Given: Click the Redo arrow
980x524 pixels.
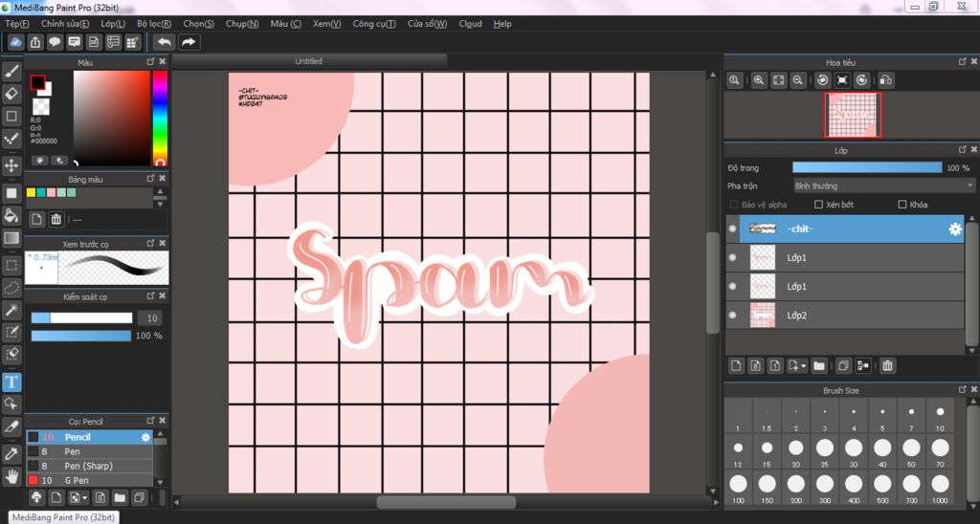Looking at the screenshot, I should (189, 42).
